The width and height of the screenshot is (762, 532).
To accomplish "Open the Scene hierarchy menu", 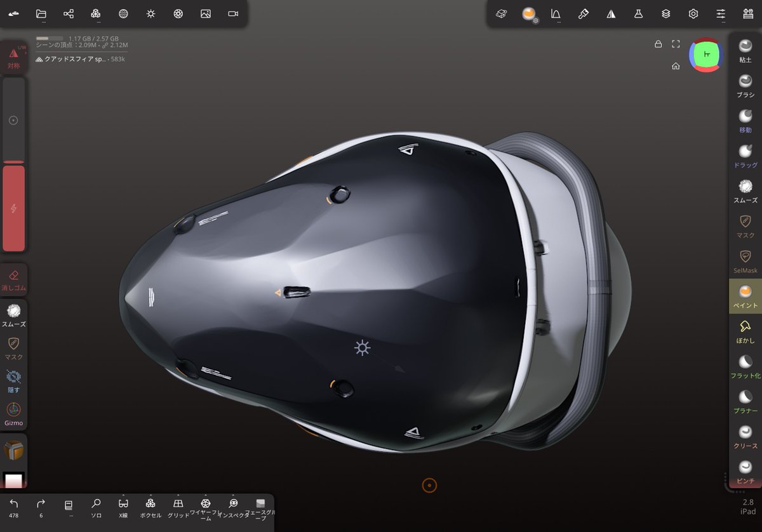I will (x=69, y=13).
